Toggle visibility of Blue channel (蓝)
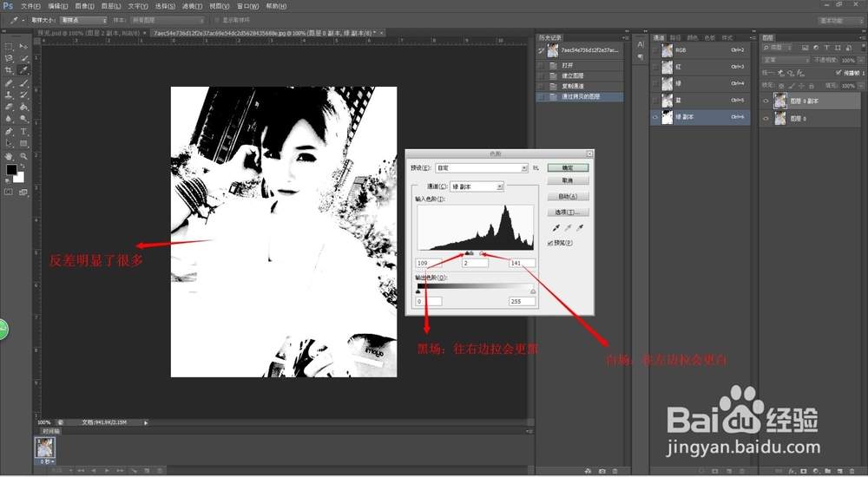868x477 pixels. click(655, 100)
